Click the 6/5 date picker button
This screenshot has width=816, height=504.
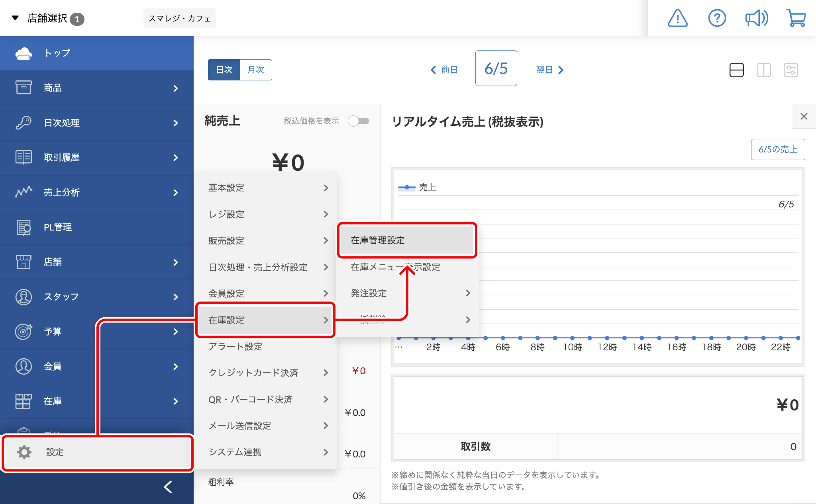[496, 68]
